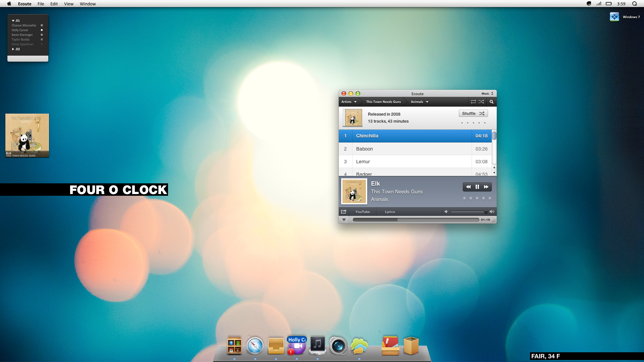Viewport: 644px width, 362px height.
Task: Open the music note app in dock
Action: click(318, 345)
